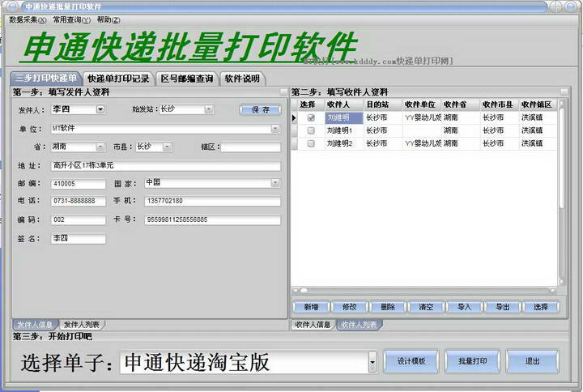
Task: Click the recipient table horizontal scrollbar
Action: (x=424, y=290)
